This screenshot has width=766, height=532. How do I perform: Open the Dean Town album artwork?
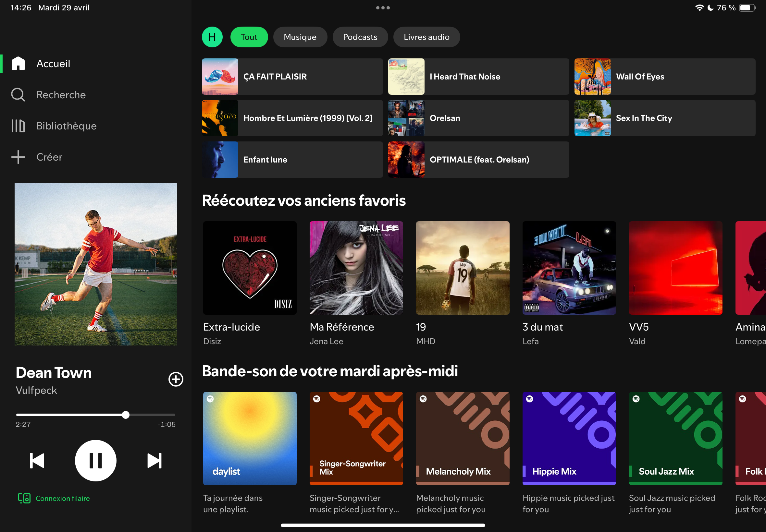point(96,264)
